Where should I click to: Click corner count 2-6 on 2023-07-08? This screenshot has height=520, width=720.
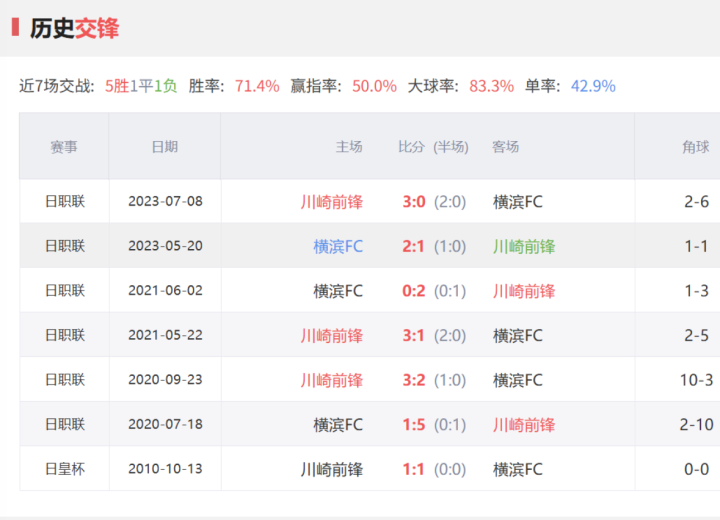[696, 202]
